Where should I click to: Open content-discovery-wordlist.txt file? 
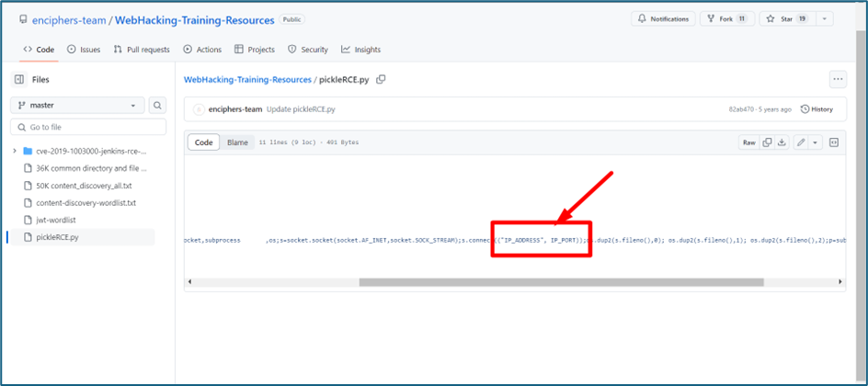86,203
